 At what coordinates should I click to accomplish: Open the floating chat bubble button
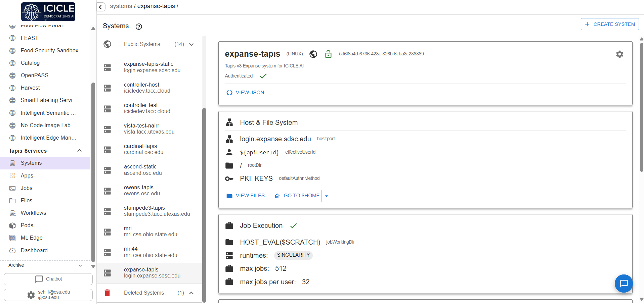624,284
